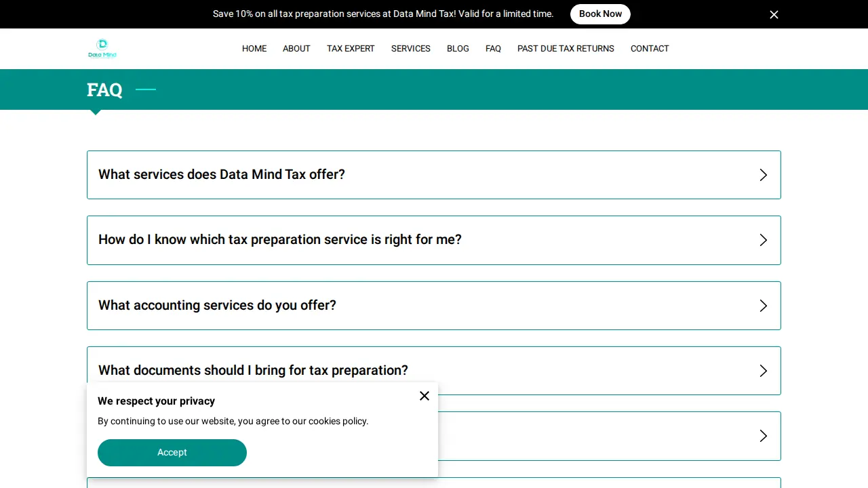Close the privacy notice popup

(425, 396)
